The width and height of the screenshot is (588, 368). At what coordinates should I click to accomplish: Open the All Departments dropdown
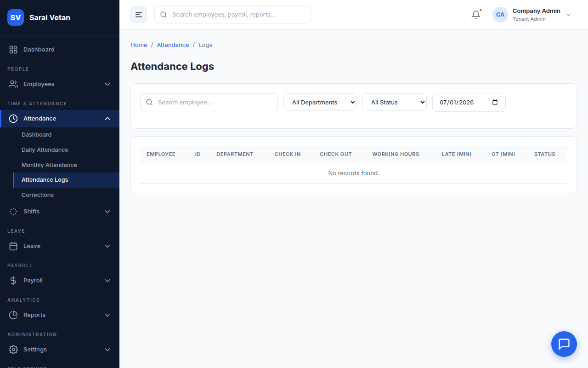[320, 102]
